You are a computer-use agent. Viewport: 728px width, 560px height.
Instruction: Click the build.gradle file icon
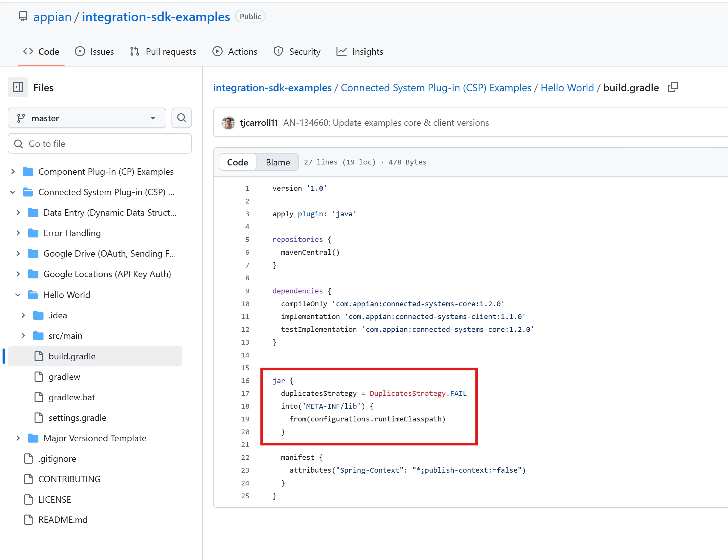click(x=39, y=356)
